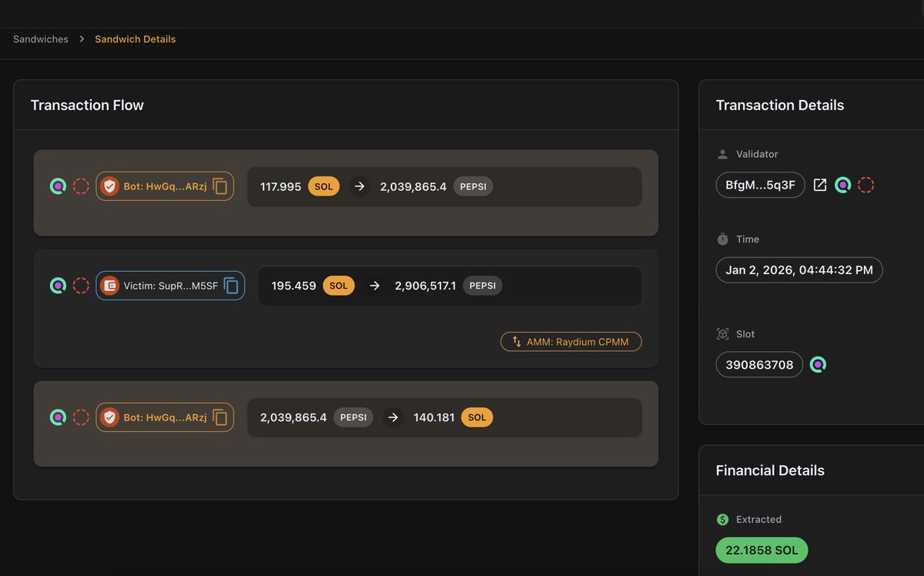The width and height of the screenshot is (924, 576).
Task: Click the Transaction Details heading
Action: point(780,105)
